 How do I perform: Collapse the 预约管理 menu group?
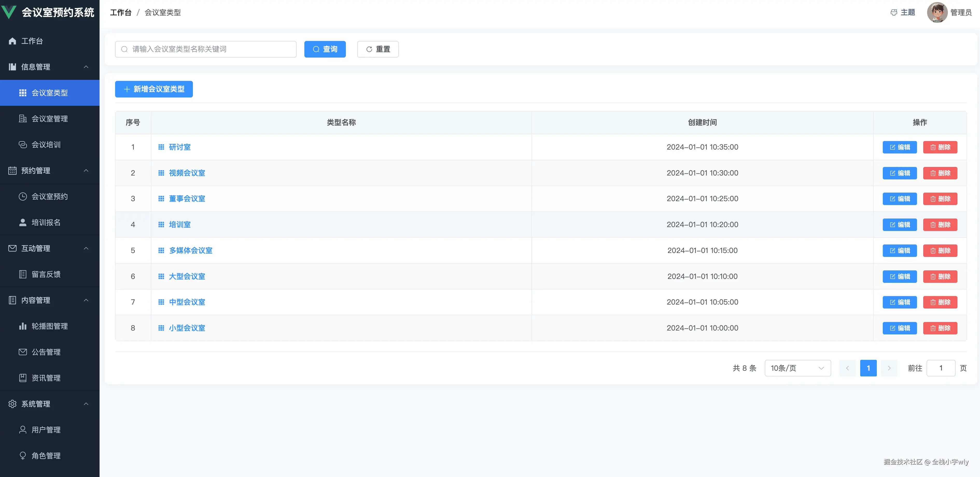tap(50, 170)
